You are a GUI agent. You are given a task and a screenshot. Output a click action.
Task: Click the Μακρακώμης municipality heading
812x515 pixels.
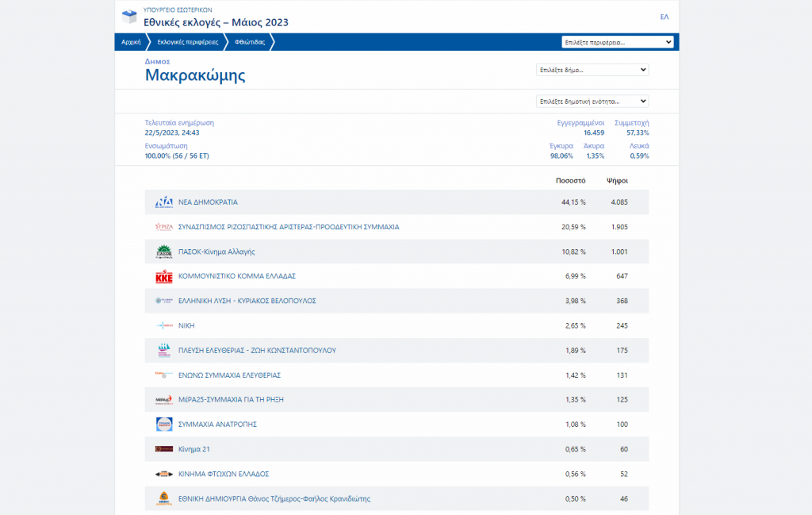point(195,75)
